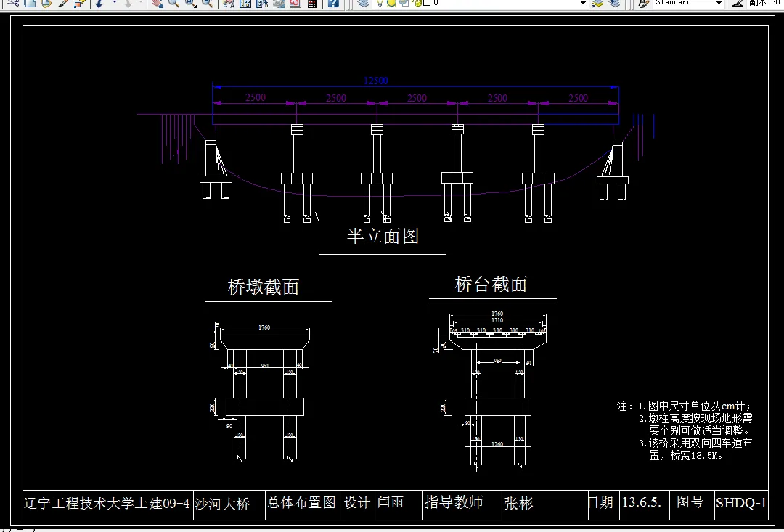Select title block cell 日期
The image size is (784, 532).
600,502
